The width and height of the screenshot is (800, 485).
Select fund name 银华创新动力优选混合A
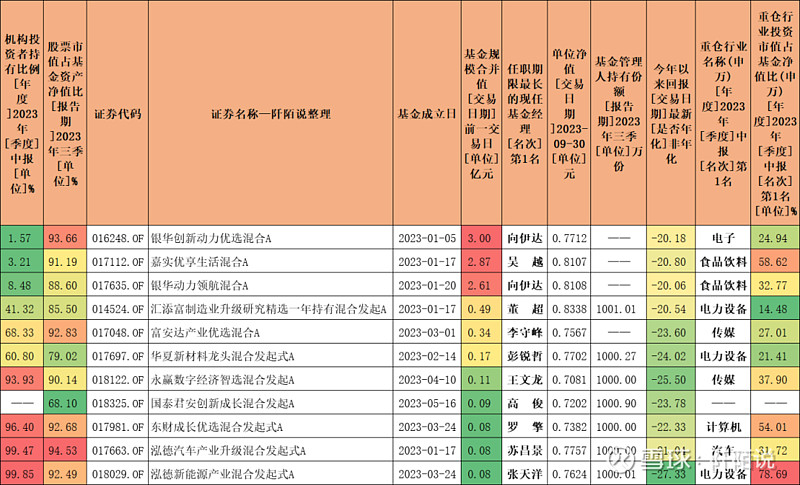[x=211, y=238]
